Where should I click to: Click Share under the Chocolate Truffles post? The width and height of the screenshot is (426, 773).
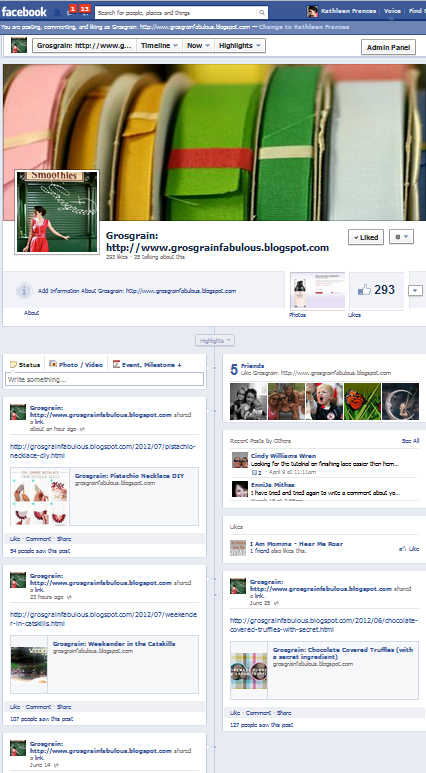[x=284, y=713]
